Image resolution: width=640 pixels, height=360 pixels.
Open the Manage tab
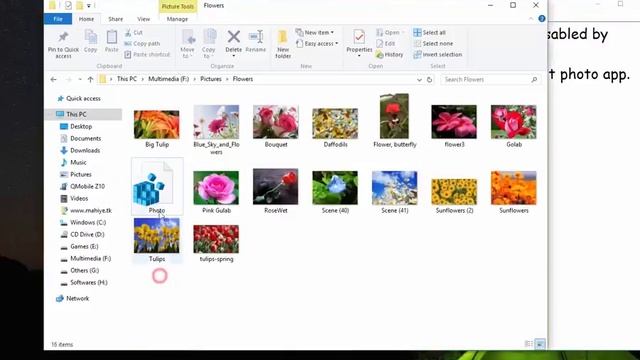tap(177, 19)
